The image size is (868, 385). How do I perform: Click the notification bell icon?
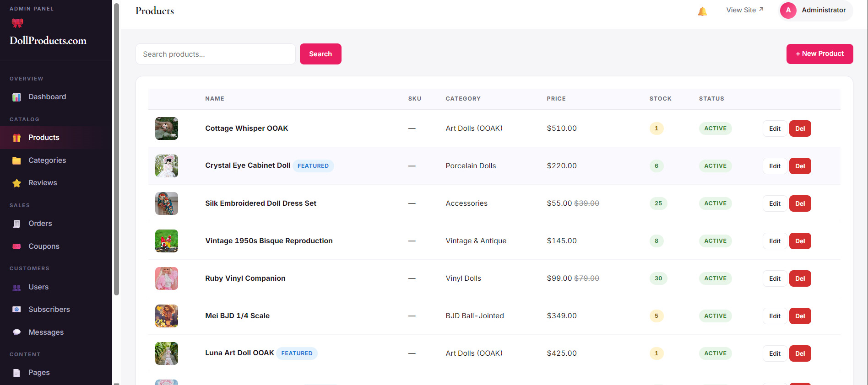[x=702, y=11]
